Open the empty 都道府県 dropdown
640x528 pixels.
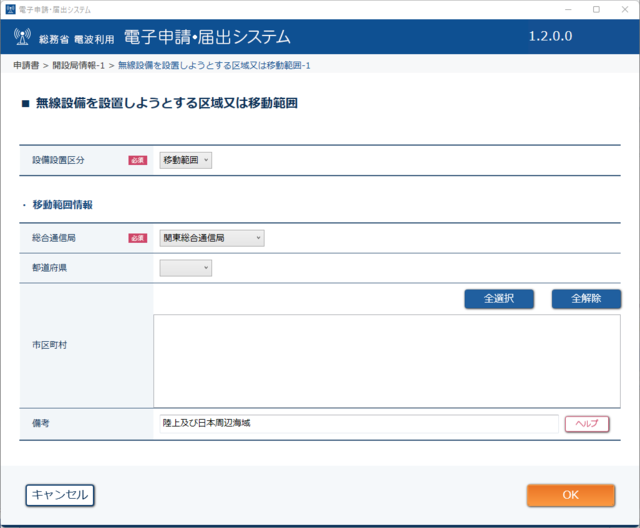pos(185,268)
